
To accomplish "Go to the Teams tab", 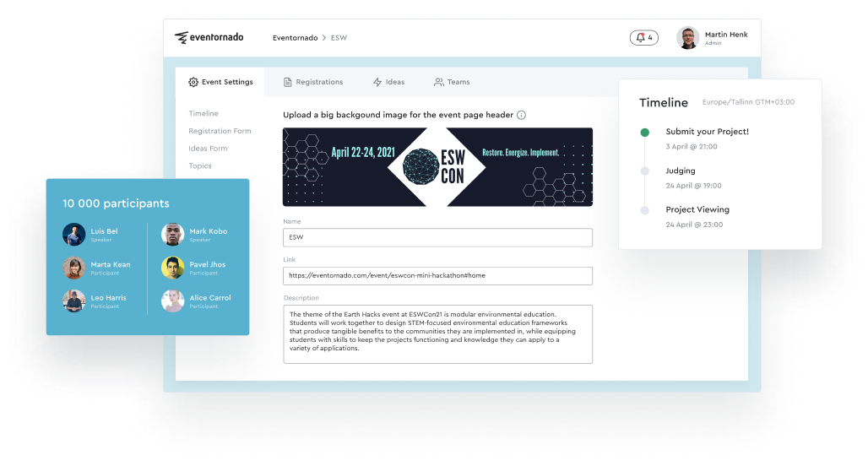I will (452, 82).
